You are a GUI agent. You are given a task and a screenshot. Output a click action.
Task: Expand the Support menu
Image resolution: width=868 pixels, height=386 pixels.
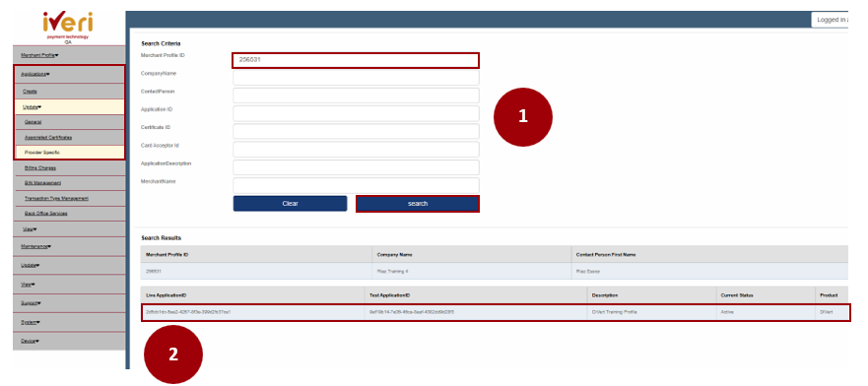point(31,303)
